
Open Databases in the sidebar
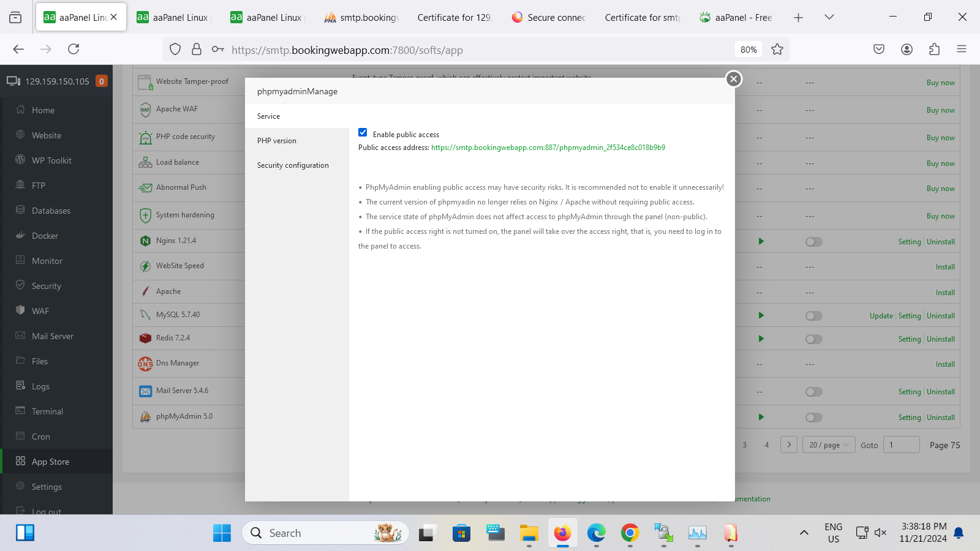pyautogui.click(x=56, y=211)
